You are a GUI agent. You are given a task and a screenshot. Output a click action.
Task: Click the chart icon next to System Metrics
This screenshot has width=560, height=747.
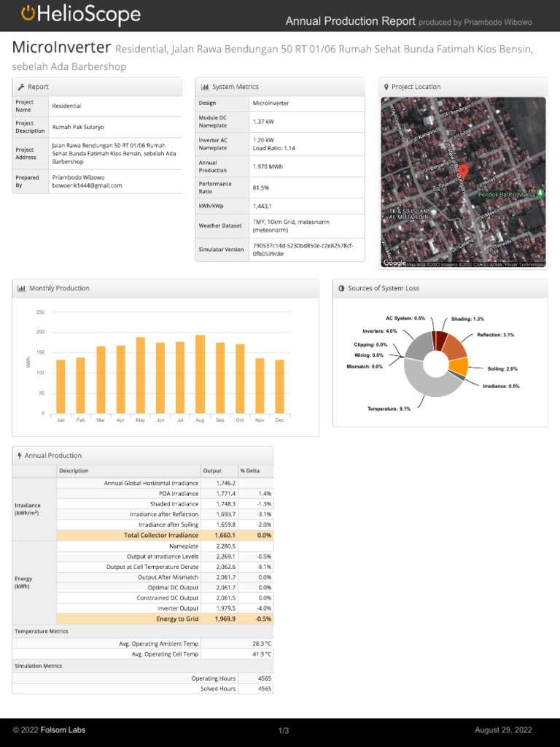pyautogui.click(x=205, y=87)
